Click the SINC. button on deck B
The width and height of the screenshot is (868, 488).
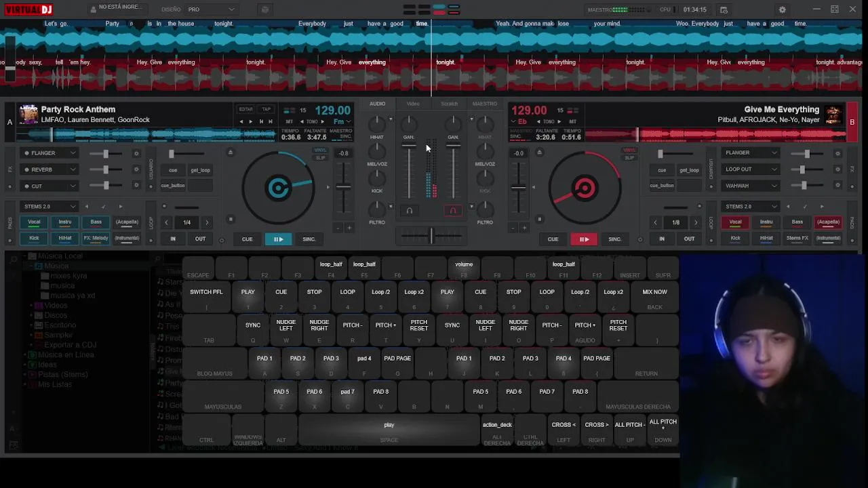tap(614, 239)
